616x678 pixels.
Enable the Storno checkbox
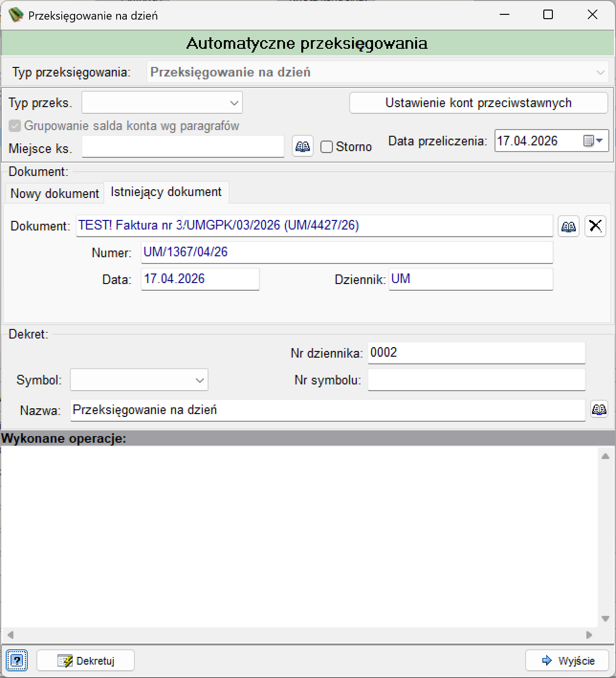pyautogui.click(x=327, y=147)
